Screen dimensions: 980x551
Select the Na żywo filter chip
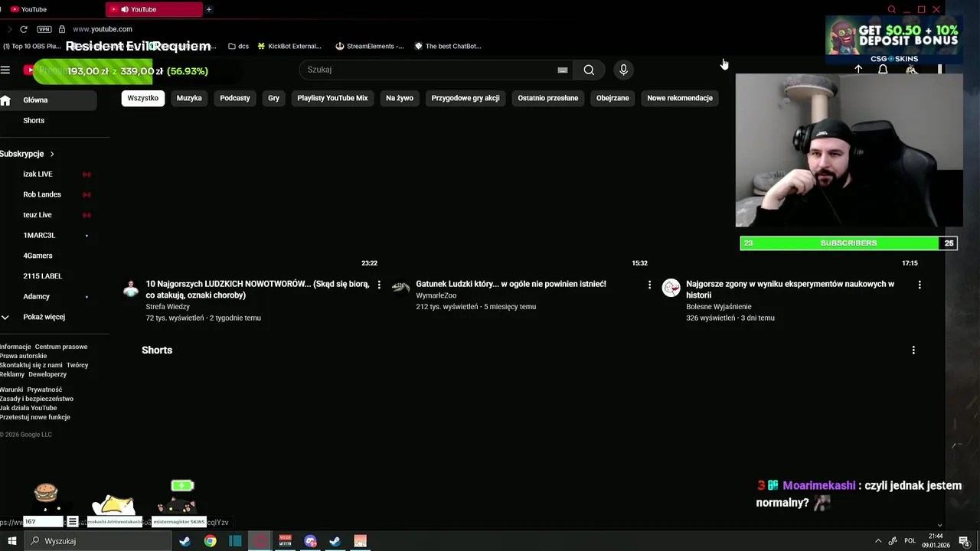400,98
